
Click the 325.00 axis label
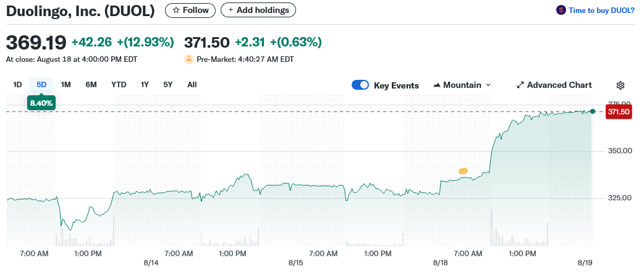coord(620,198)
